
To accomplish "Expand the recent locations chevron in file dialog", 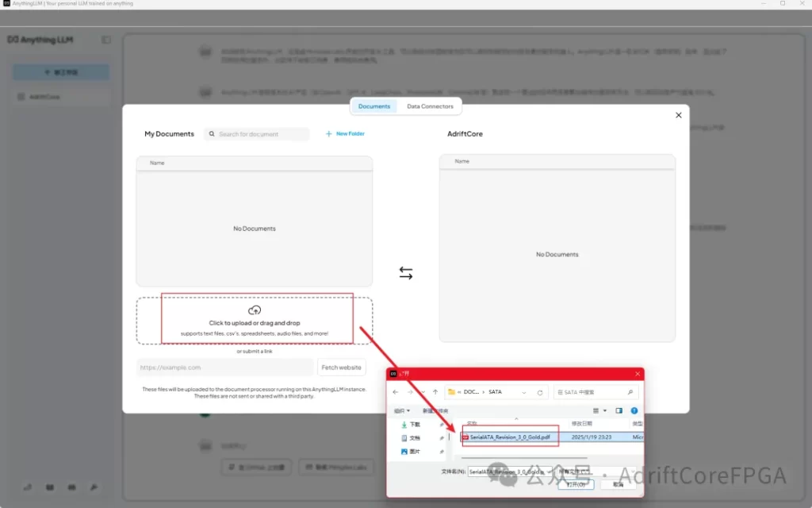I will [423, 392].
